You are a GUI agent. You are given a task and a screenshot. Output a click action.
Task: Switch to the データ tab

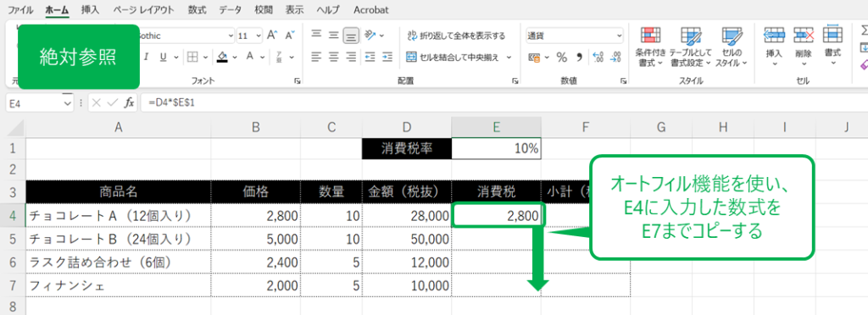point(230,10)
